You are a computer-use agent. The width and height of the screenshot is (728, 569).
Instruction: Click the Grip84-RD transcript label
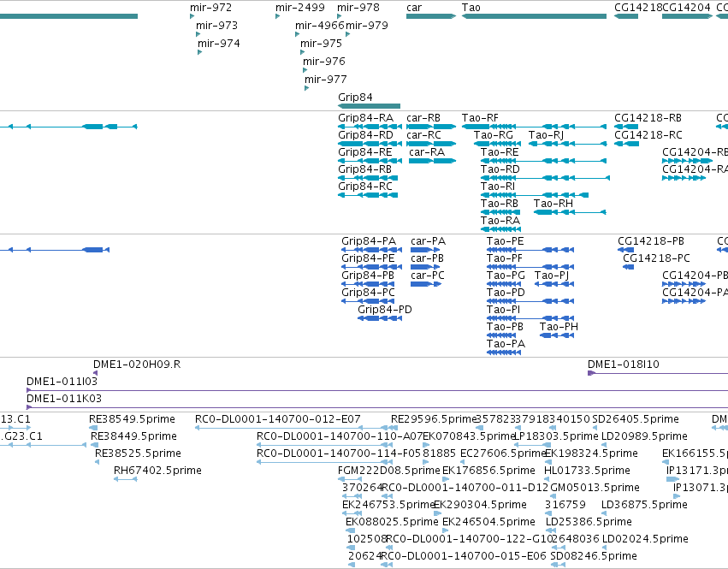[x=365, y=134]
